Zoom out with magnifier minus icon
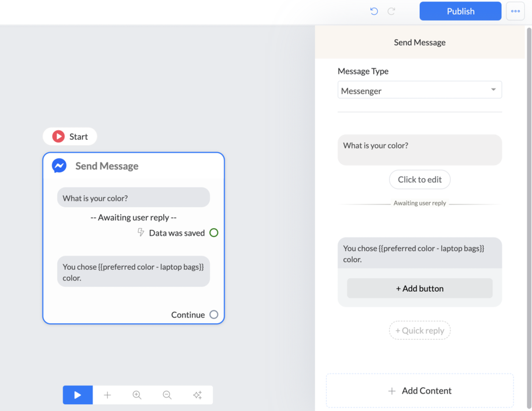The width and height of the screenshot is (532, 411). (x=167, y=395)
